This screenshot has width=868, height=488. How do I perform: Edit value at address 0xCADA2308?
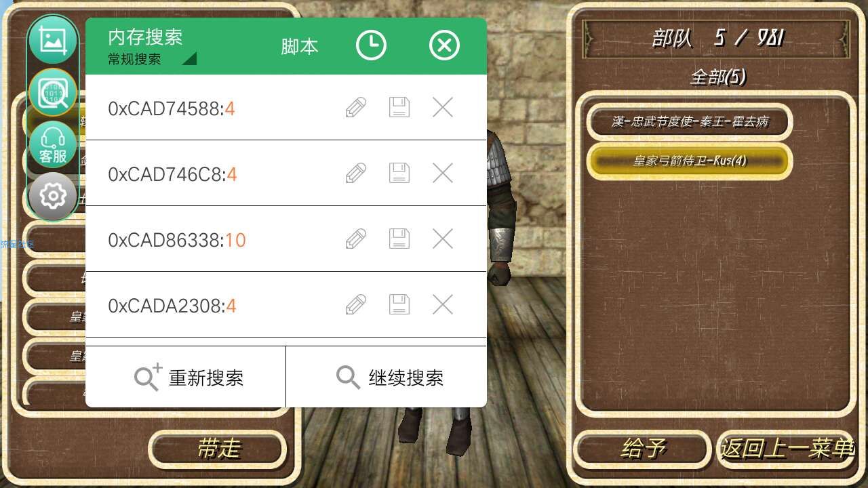click(x=355, y=304)
